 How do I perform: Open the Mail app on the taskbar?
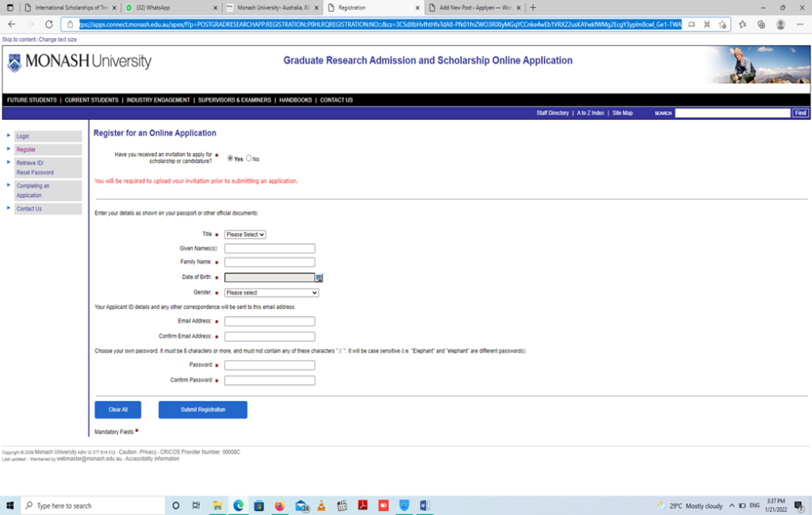301,505
